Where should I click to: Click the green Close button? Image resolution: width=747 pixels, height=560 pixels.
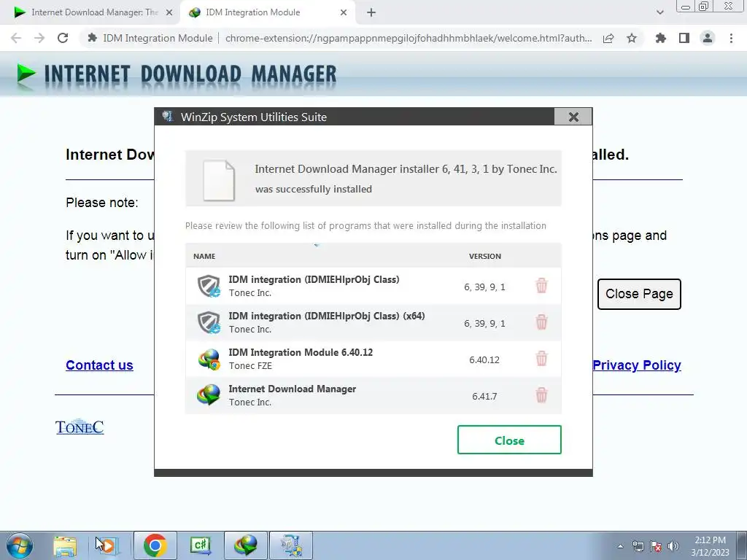(x=509, y=440)
